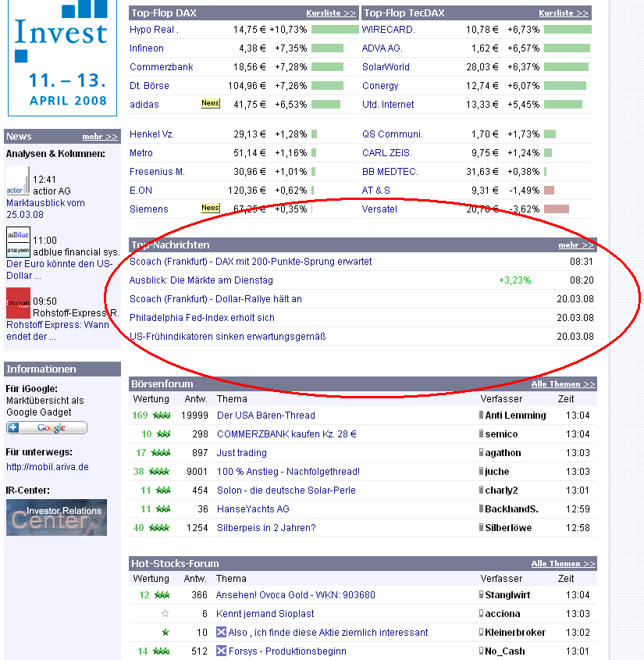Click Hypo Real's green performance bar
Viewport: 644px width, 660px height.
[335, 30]
